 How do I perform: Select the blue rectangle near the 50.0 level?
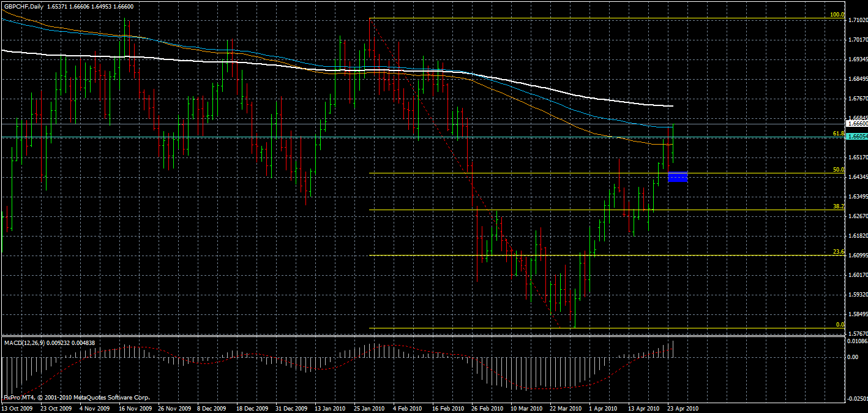[x=678, y=177]
